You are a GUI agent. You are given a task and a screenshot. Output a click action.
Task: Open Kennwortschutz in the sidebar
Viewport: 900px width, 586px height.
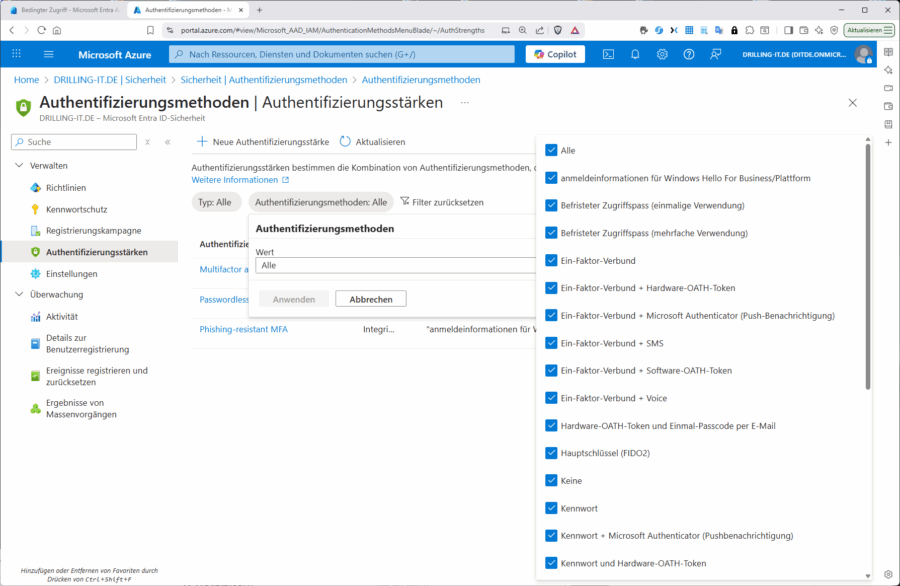click(76, 209)
